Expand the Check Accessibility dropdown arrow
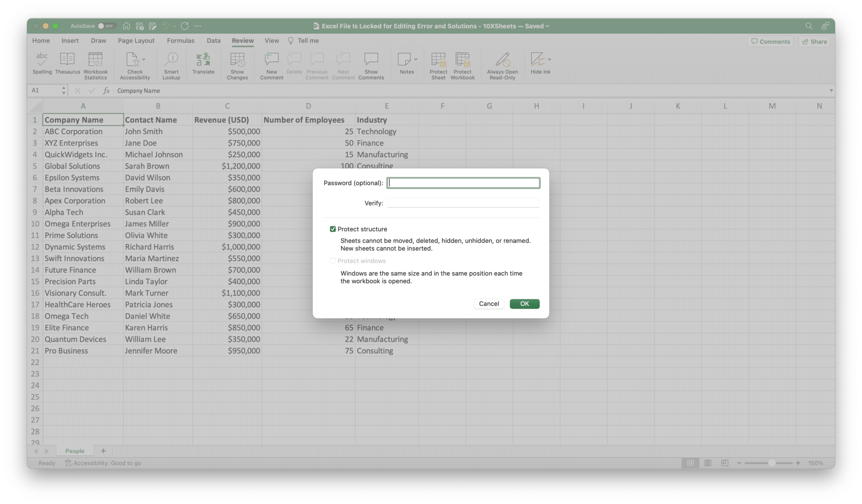862x504 pixels. coord(144,59)
